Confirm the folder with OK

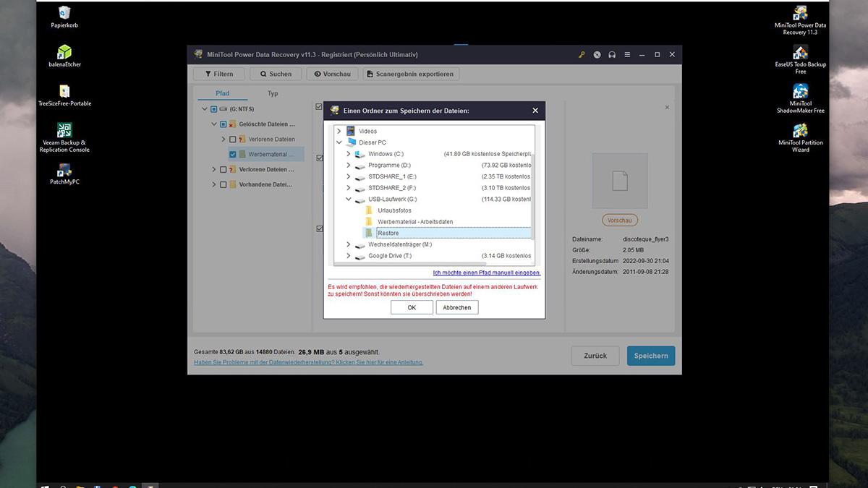(x=412, y=307)
